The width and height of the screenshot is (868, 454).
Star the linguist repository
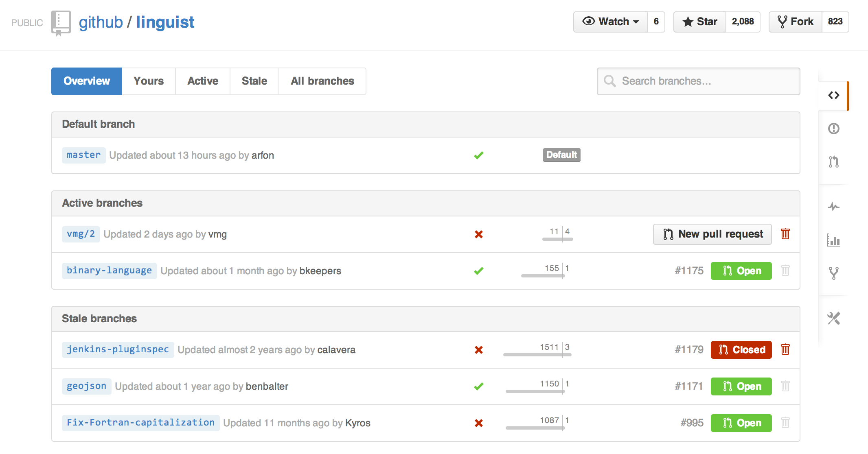pos(700,22)
